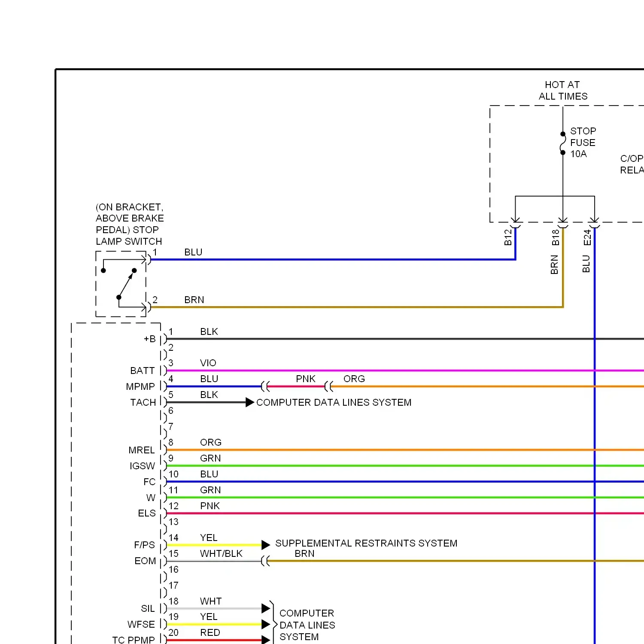Select vertical BLU label below E24
This screenshot has width=644, height=644.
pos(586,264)
